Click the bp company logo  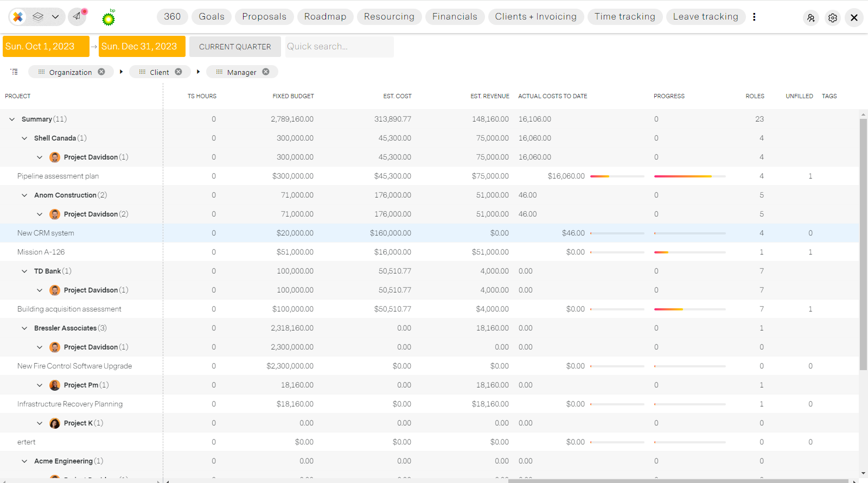[108, 18]
